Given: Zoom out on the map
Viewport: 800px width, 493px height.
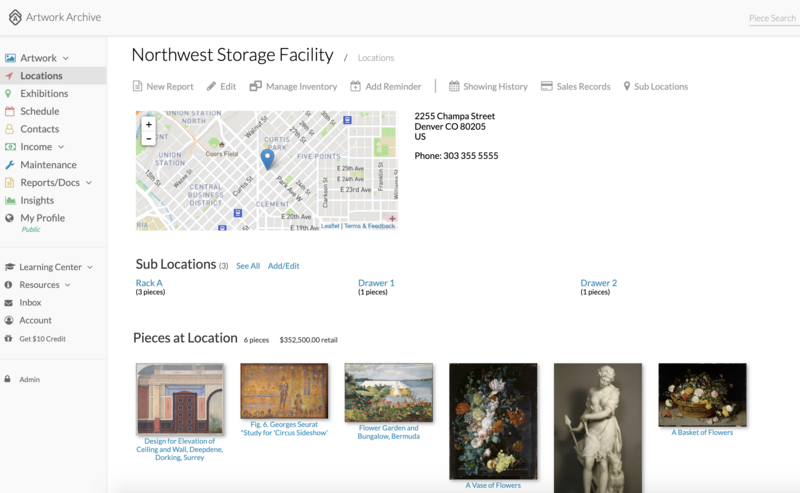Looking at the screenshot, I should pyautogui.click(x=148, y=139).
